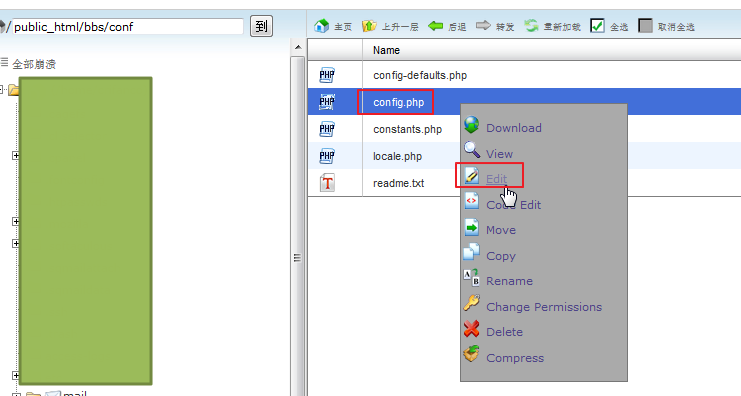Screen dimensions: 741x396
Task: Click the Code Edit icon in context menu
Action: click(472, 201)
